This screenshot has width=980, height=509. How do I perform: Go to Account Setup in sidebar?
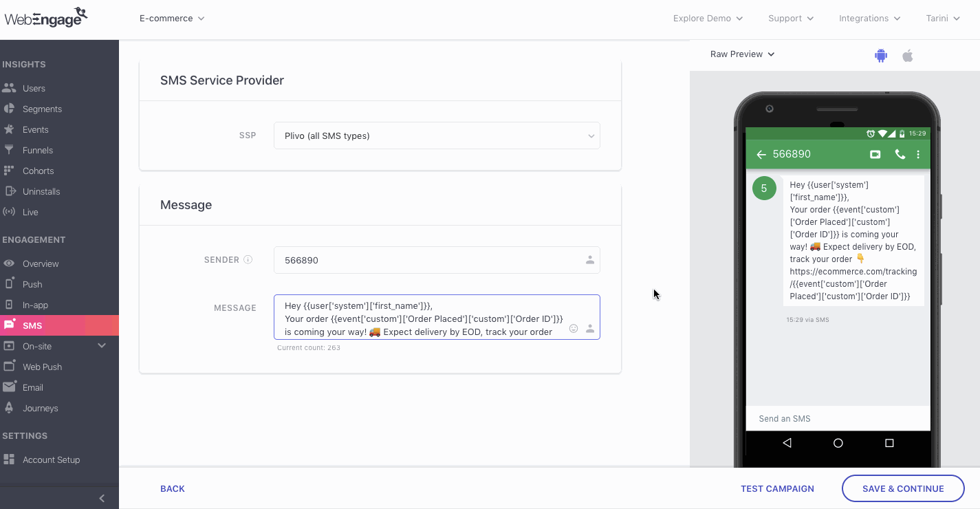51,459
